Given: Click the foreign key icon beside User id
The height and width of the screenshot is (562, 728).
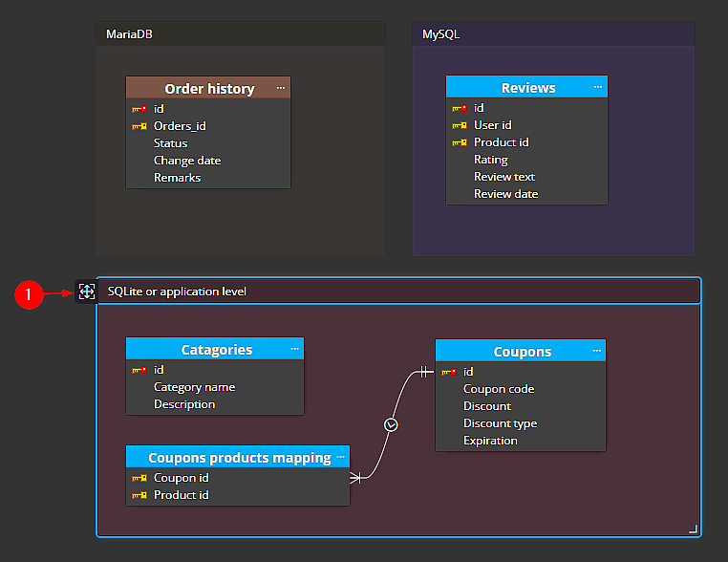Looking at the screenshot, I should coord(460,125).
